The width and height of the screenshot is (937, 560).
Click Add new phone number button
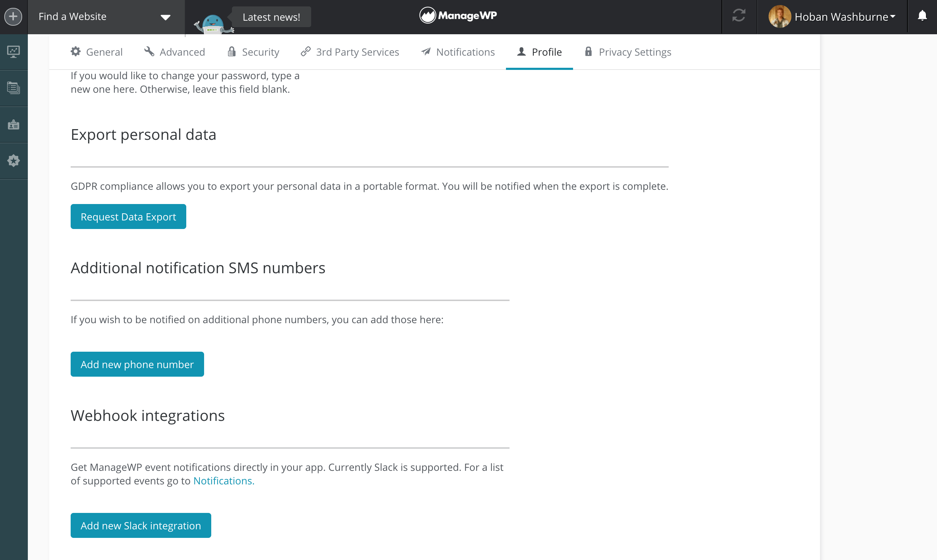(137, 364)
